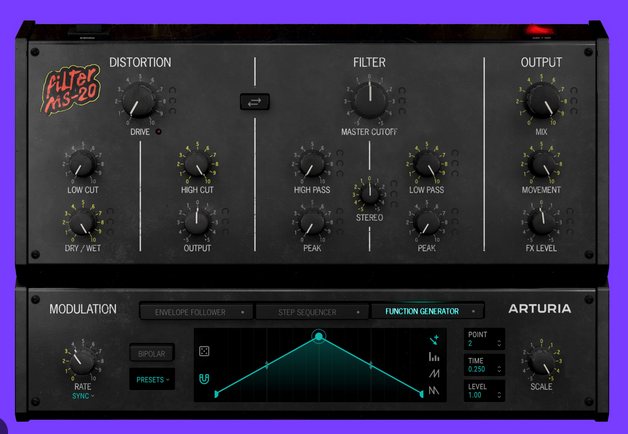
Task: Click the Drive knob
Action: click(140, 100)
